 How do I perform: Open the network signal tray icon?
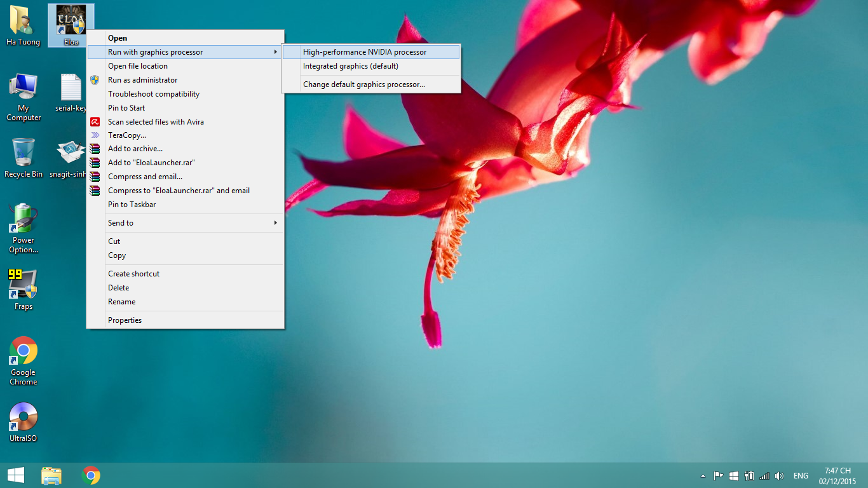click(764, 475)
